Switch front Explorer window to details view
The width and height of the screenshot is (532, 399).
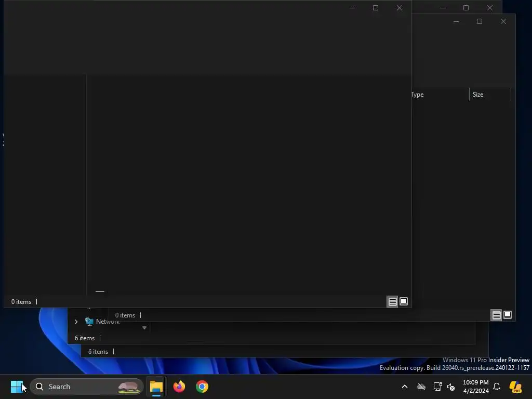(393, 301)
